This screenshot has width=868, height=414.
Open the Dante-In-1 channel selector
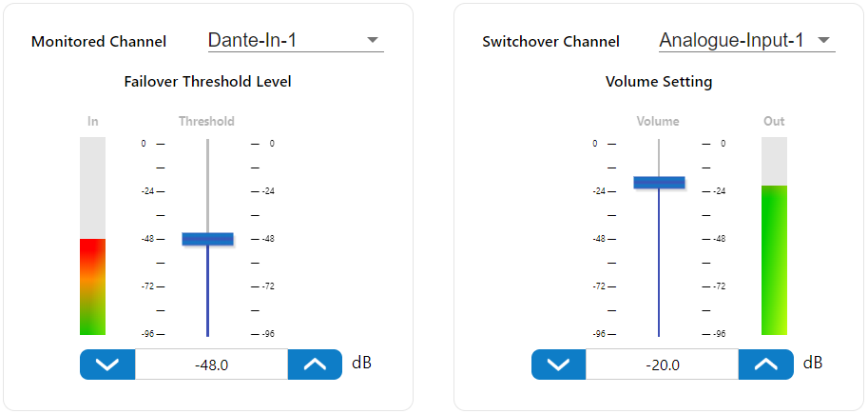click(x=285, y=41)
